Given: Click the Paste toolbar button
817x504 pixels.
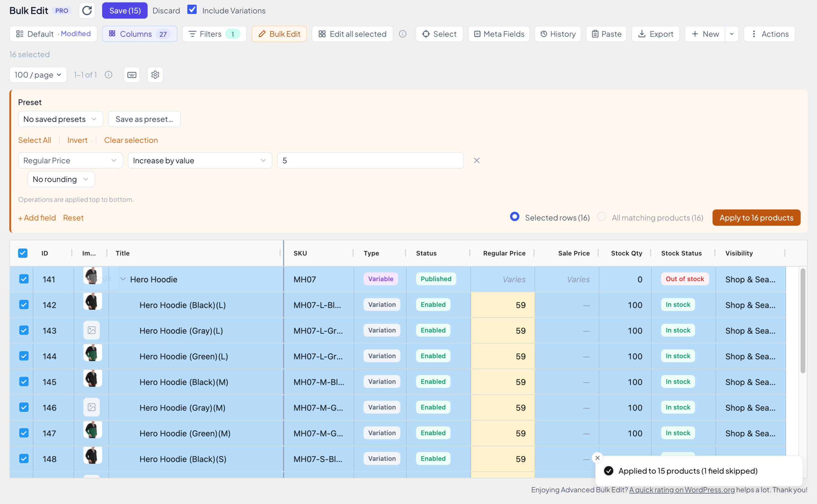Looking at the screenshot, I should pos(606,34).
